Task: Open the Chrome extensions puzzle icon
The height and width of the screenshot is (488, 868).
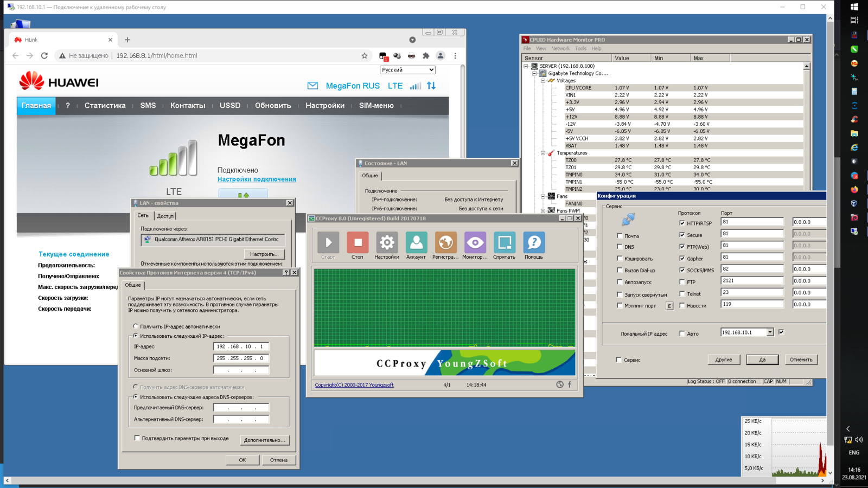Action: [x=426, y=56]
